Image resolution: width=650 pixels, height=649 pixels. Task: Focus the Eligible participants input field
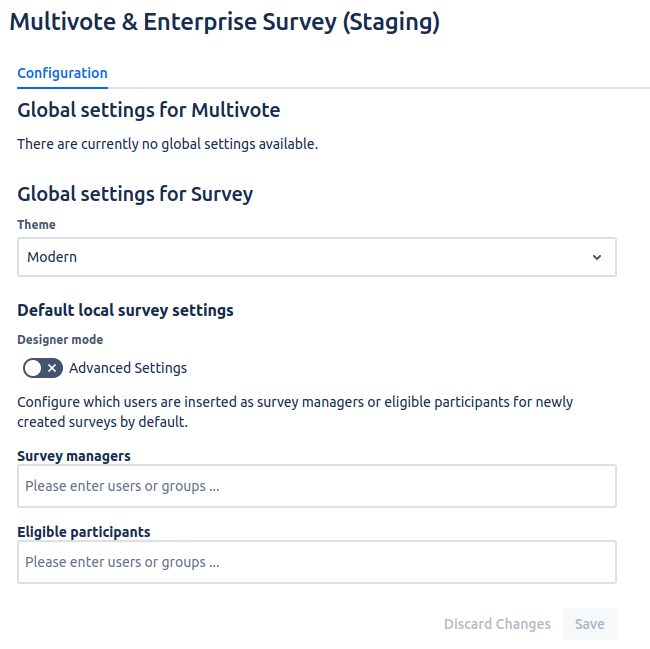pyautogui.click(x=316, y=562)
